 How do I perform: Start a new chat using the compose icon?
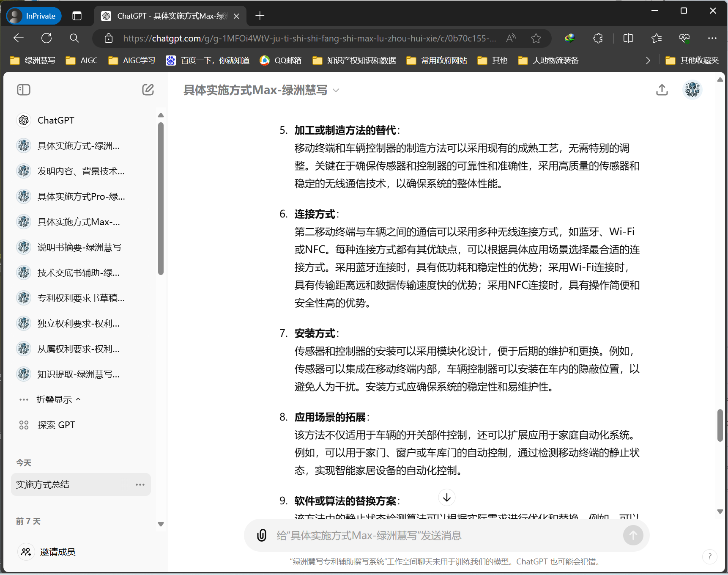(x=148, y=90)
